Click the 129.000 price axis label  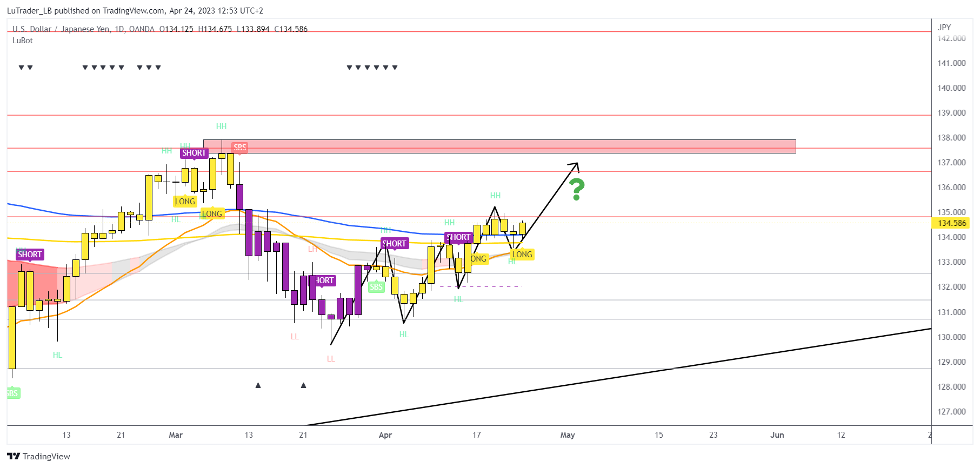click(x=951, y=362)
